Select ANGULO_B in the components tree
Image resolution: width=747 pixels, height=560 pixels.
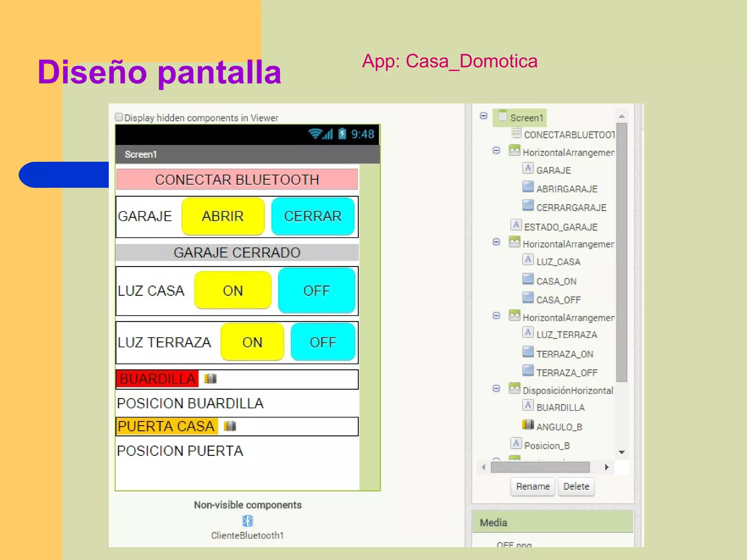[559, 427]
